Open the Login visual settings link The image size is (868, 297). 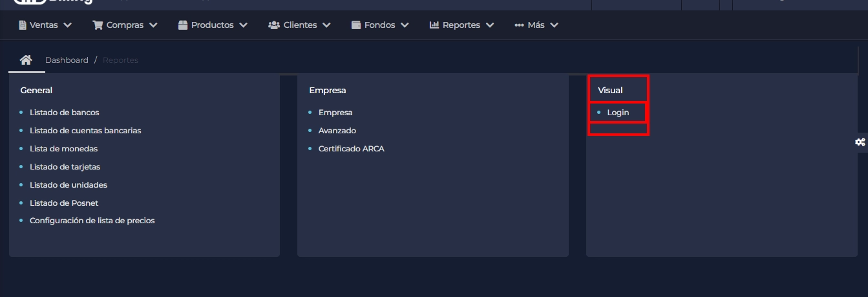(x=618, y=113)
